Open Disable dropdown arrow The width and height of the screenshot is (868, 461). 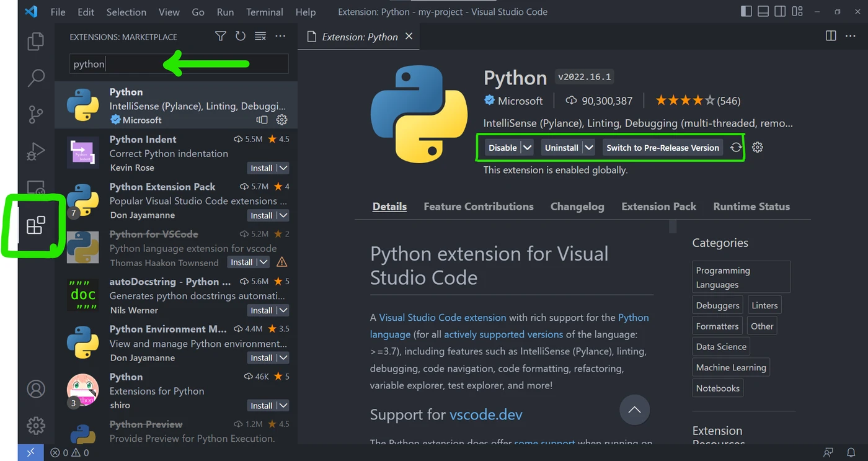527,148
